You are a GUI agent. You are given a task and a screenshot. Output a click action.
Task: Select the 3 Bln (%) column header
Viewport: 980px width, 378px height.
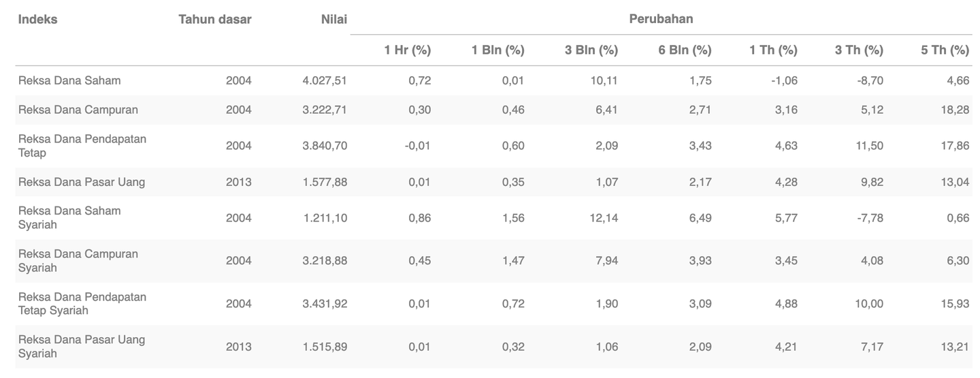pyautogui.click(x=591, y=50)
